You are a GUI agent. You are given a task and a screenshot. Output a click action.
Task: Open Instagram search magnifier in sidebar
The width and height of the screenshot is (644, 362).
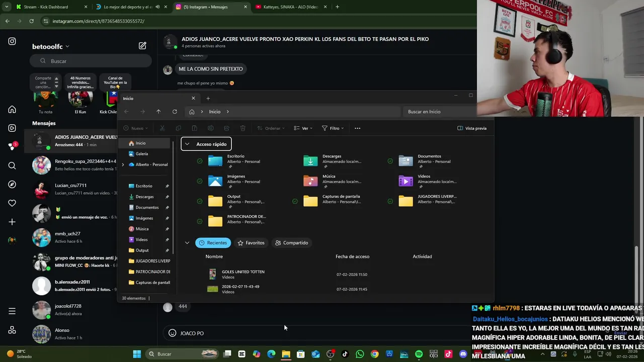pos(12,165)
